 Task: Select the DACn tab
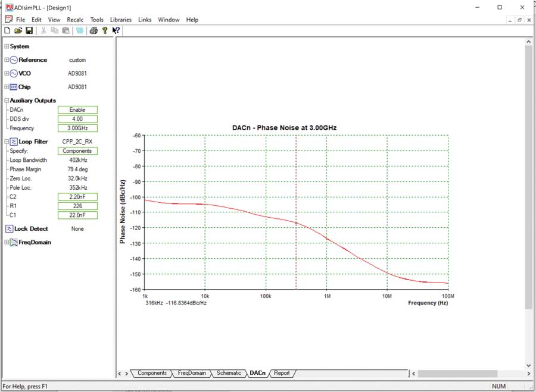[257, 373]
